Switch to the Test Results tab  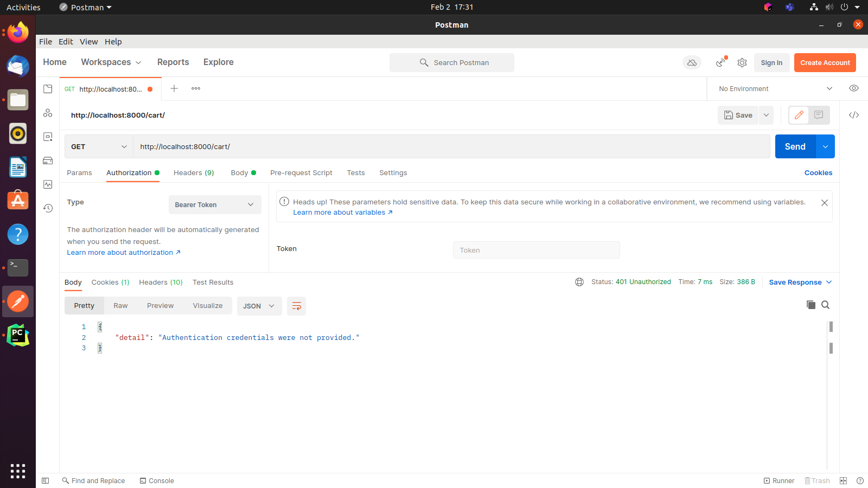point(213,282)
